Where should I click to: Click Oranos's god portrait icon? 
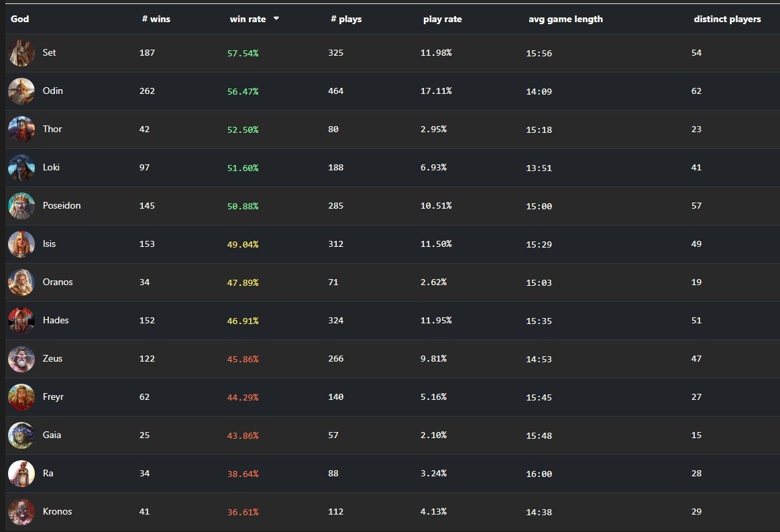pyautogui.click(x=21, y=282)
